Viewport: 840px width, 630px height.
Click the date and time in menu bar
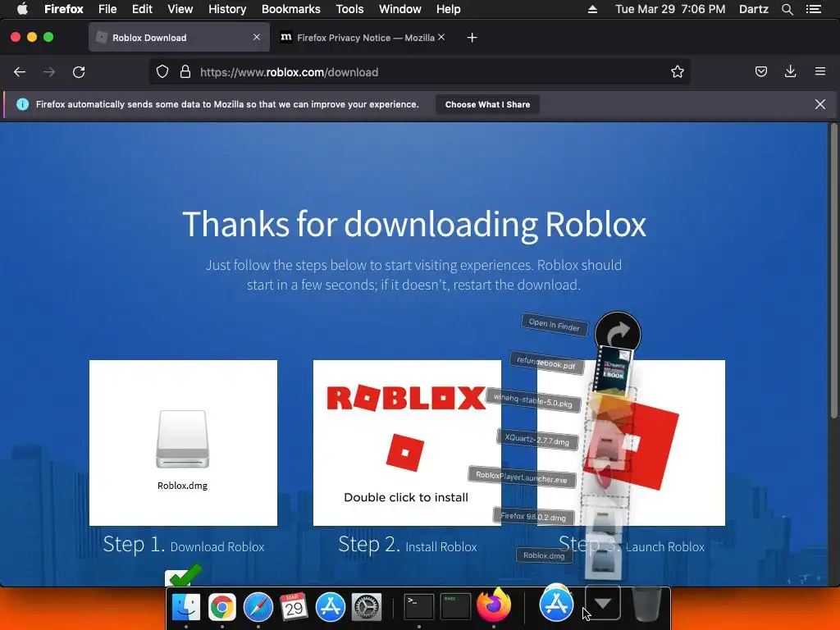coord(670,9)
